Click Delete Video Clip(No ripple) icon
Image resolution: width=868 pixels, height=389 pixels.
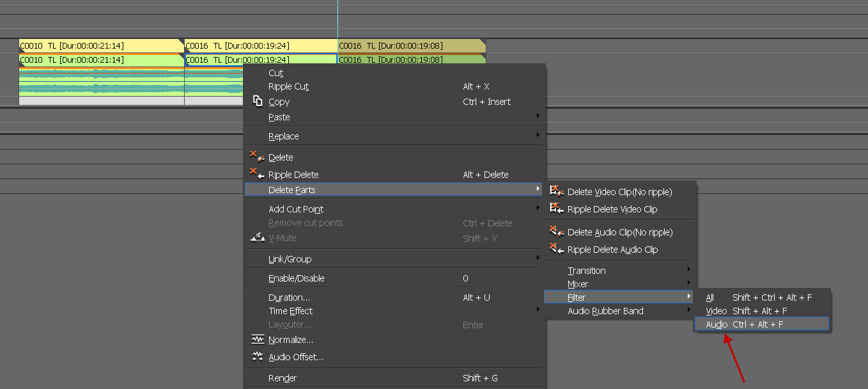pos(557,192)
